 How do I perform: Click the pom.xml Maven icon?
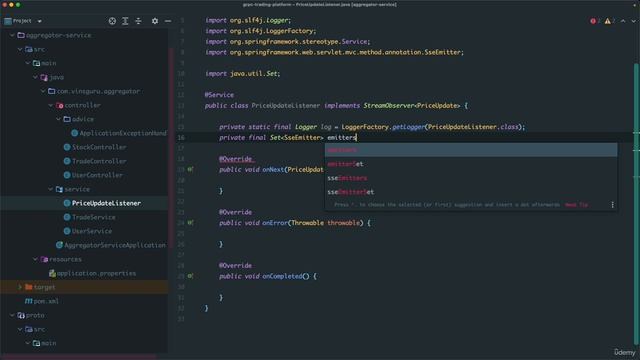(x=29, y=301)
